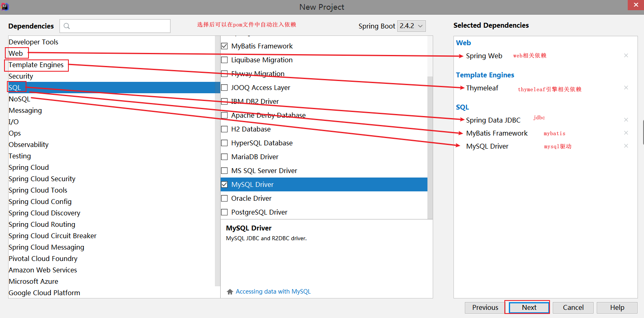Select Spring Cloud Security category
Viewport: 644px width, 318px height.
point(42,179)
